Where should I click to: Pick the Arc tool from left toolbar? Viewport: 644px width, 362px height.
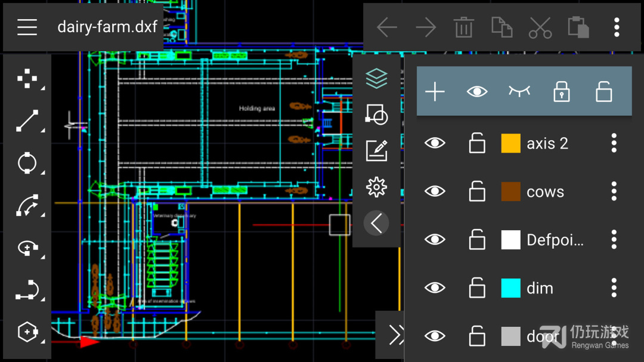(x=27, y=206)
